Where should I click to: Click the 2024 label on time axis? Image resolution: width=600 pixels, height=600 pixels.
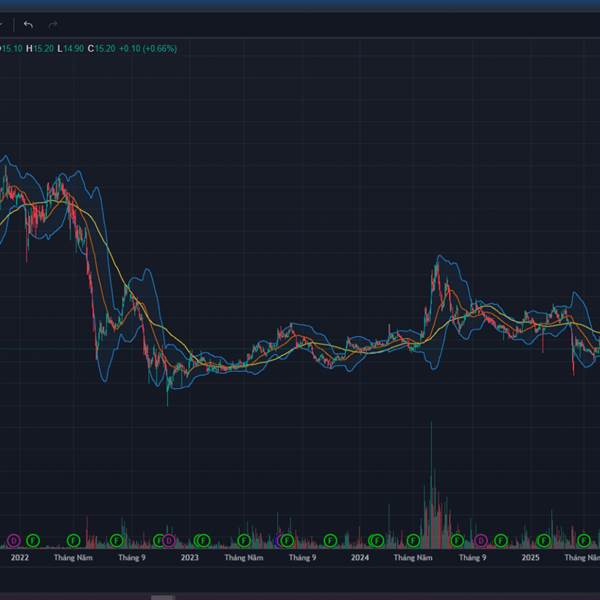(360, 558)
